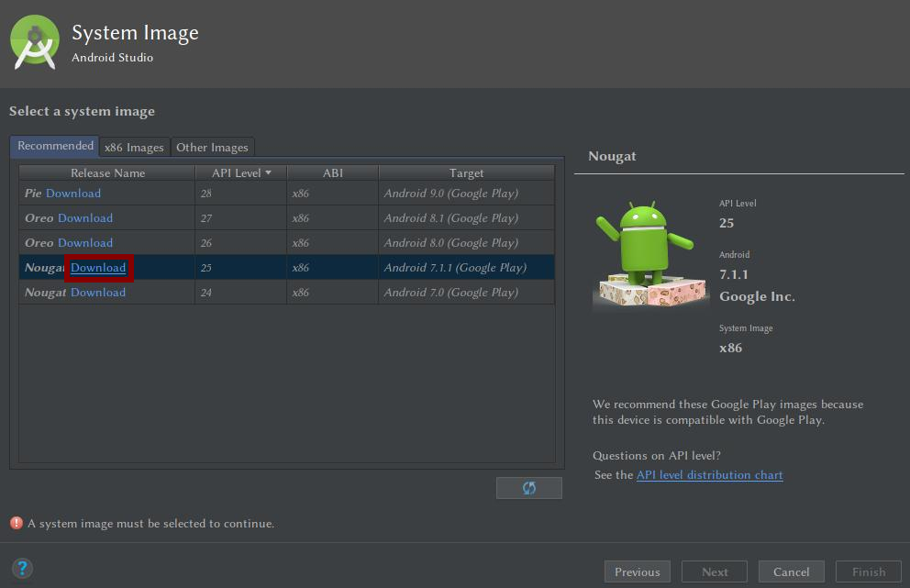Switch to the x86 Images tab

point(134,147)
